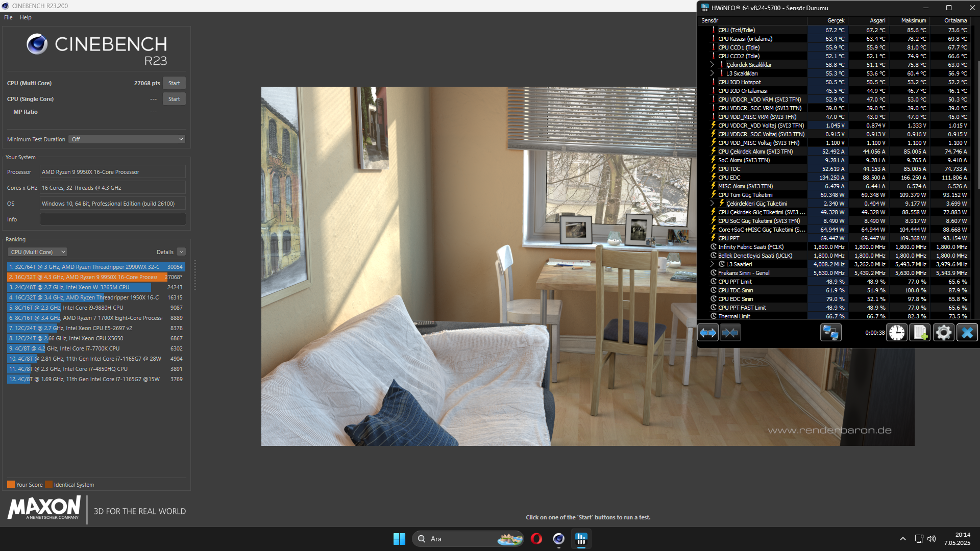Open the Windows Start menu
The height and width of the screenshot is (551, 980).
pos(399,539)
